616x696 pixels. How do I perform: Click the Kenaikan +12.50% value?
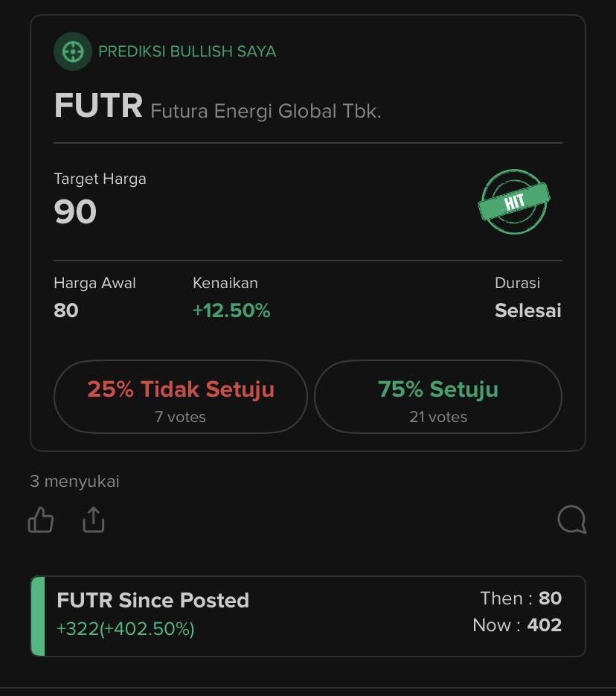[x=231, y=310]
